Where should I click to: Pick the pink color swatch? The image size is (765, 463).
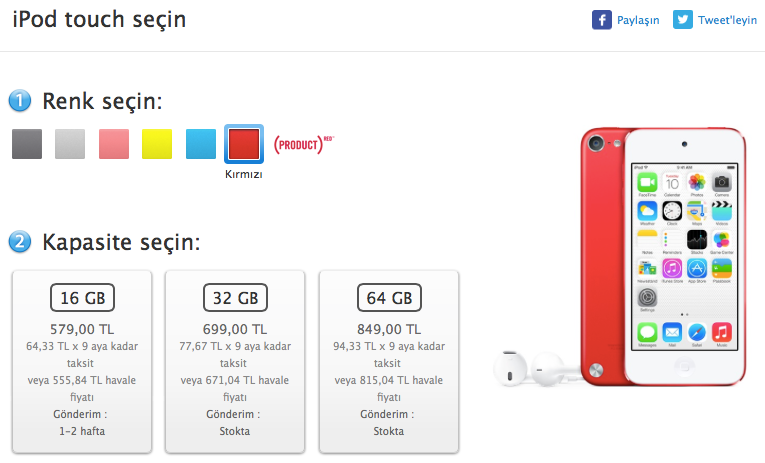114,144
